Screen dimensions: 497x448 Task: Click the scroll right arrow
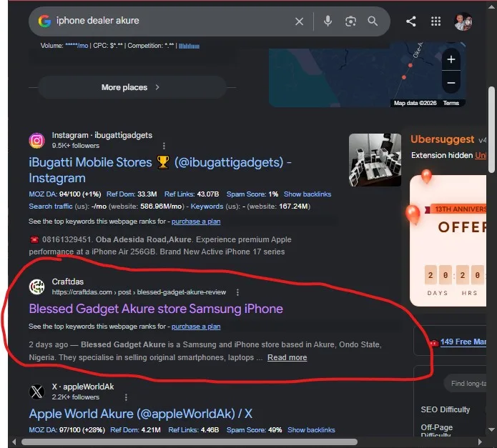click(480, 442)
